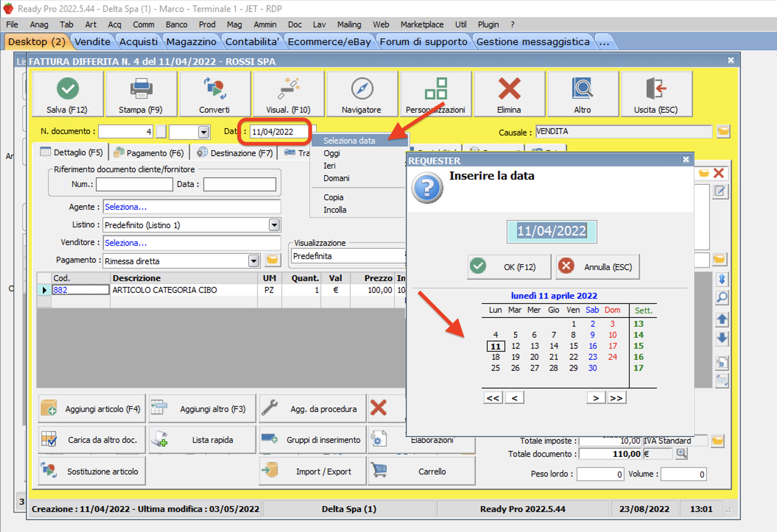This screenshot has height=532, width=777.
Task: Open the Magazzino top tab
Action: point(191,42)
